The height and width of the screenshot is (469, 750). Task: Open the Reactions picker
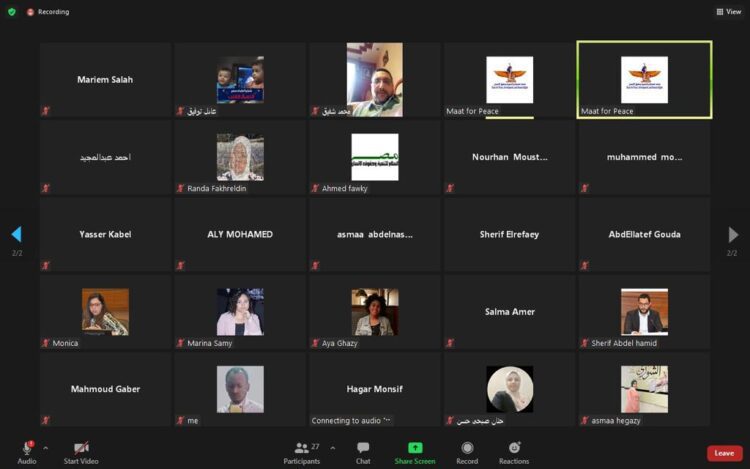[x=514, y=452]
